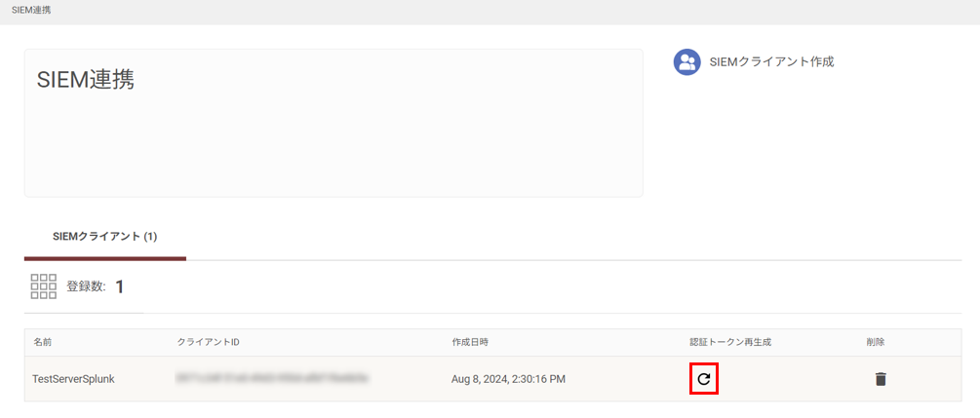Viewport: 980px width, 418px height.
Task: Click the blurred client ID value
Action: coord(271,378)
